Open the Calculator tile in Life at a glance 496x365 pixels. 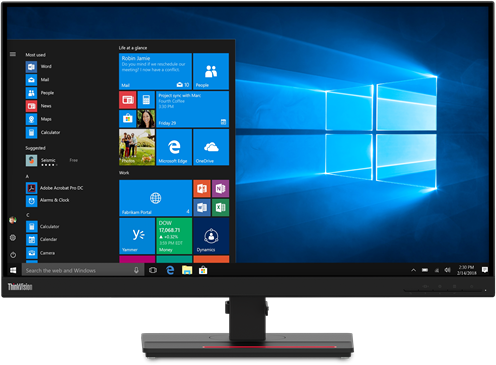(x=146, y=100)
